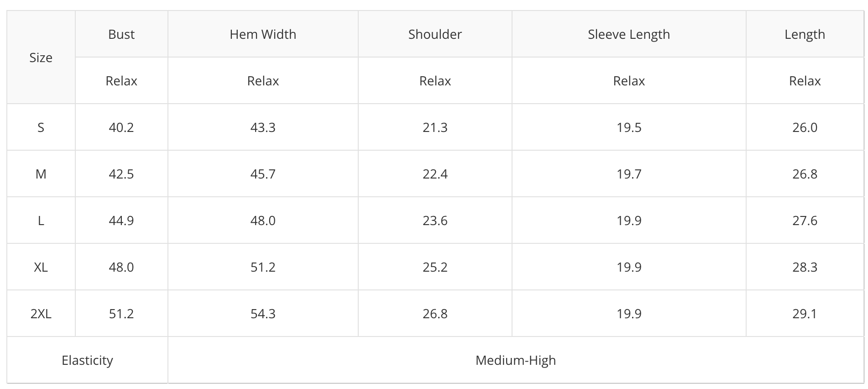Screen dimensions: 868x389
Task: Click the S size row label
Action: coord(41,127)
